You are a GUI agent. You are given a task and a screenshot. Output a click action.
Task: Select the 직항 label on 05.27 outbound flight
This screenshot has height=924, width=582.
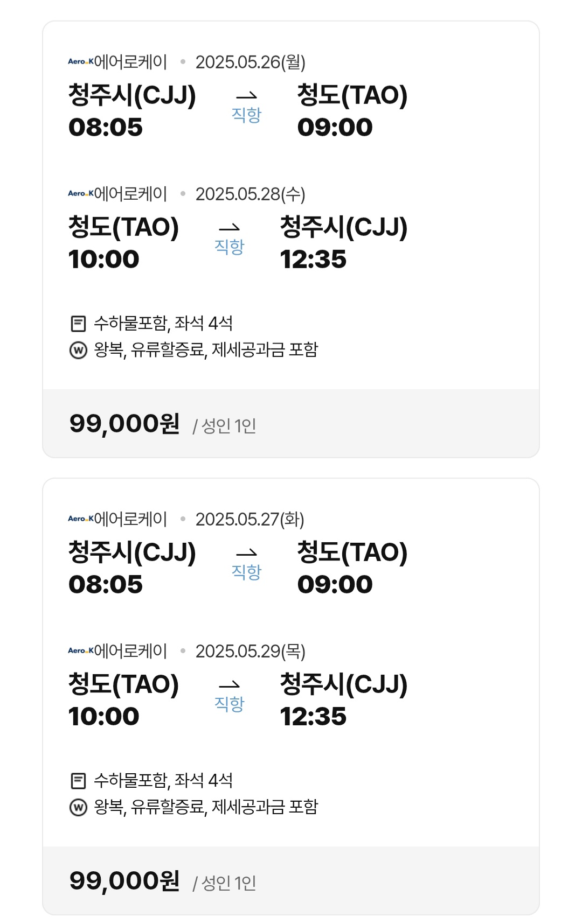coord(246,572)
